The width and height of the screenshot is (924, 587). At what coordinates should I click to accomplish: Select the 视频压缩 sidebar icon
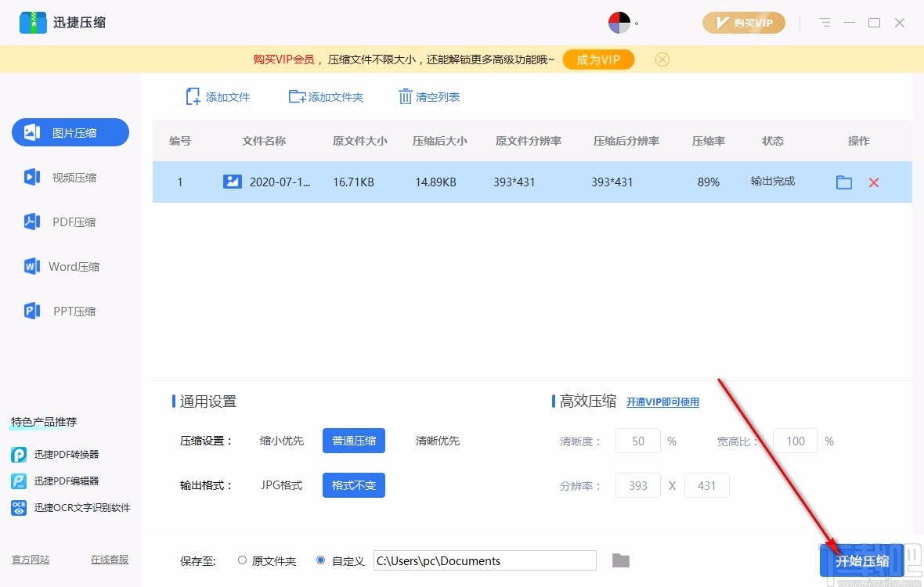[x=31, y=178]
